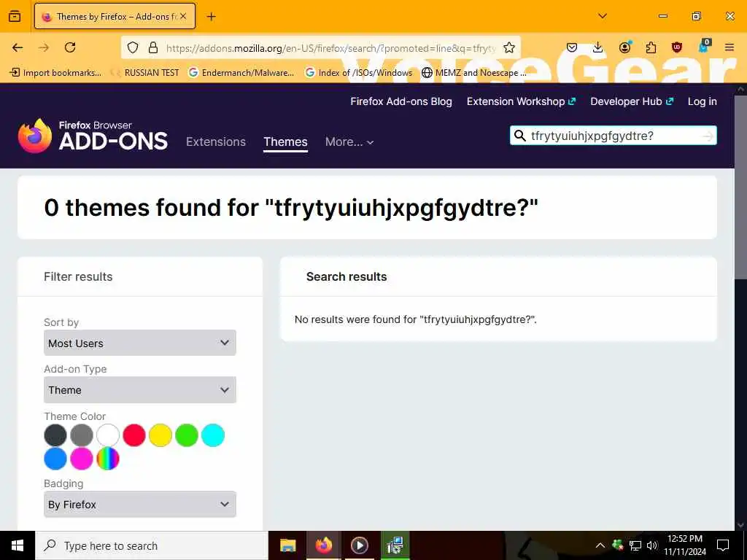Open the Badging By Firefox dropdown
The height and width of the screenshot is (560, 747).
tap(140, 505)
